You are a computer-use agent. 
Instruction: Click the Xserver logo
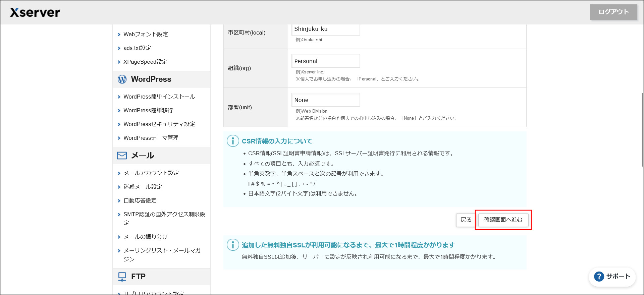[x=35, y=12]
